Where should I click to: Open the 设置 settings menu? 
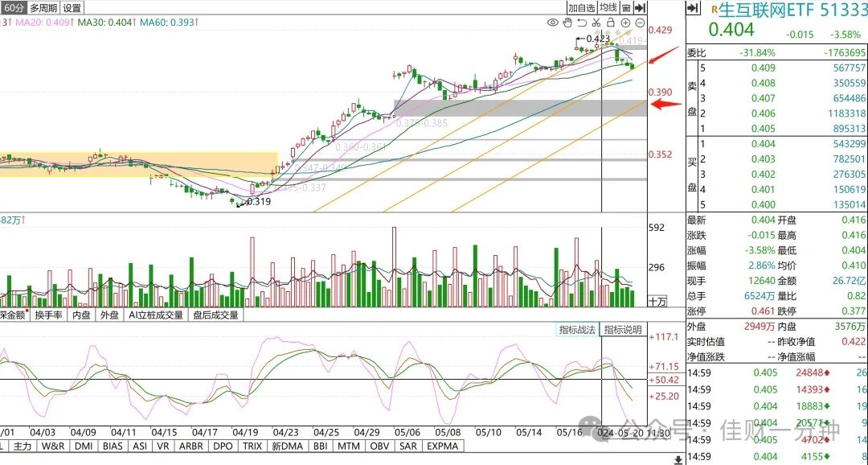72,8
